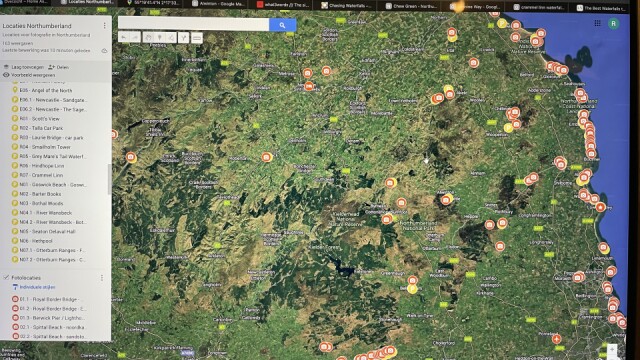Viewport: 640px width, 360px height.
Task: Switch to the Chasing Waterfalls browser tab
Action: [346, 6]
